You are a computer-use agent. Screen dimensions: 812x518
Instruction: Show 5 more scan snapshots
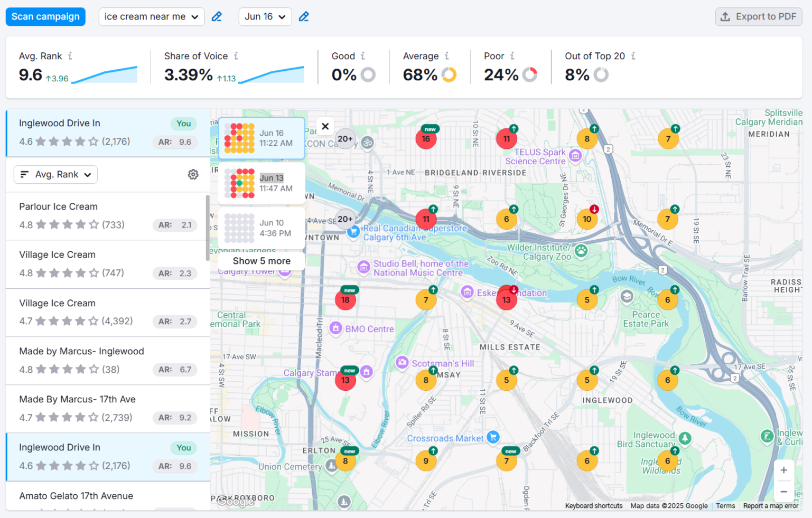pyautogui.click(x=262, y=260)
